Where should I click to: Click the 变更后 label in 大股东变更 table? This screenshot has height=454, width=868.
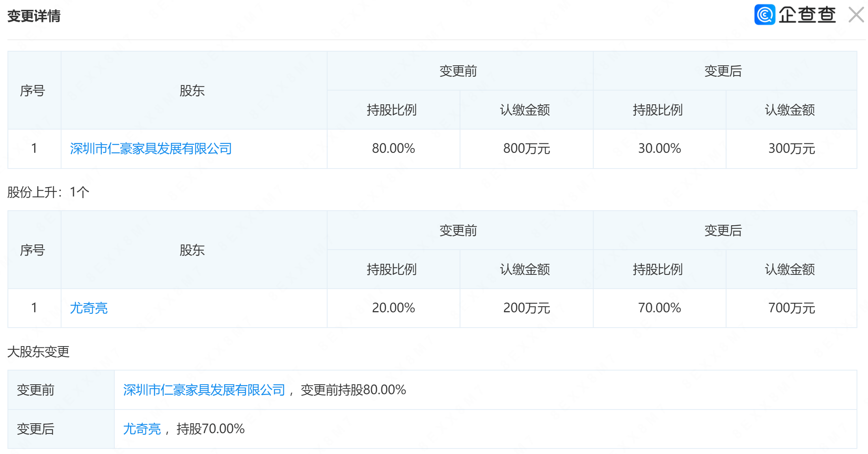tap(35, 429)
